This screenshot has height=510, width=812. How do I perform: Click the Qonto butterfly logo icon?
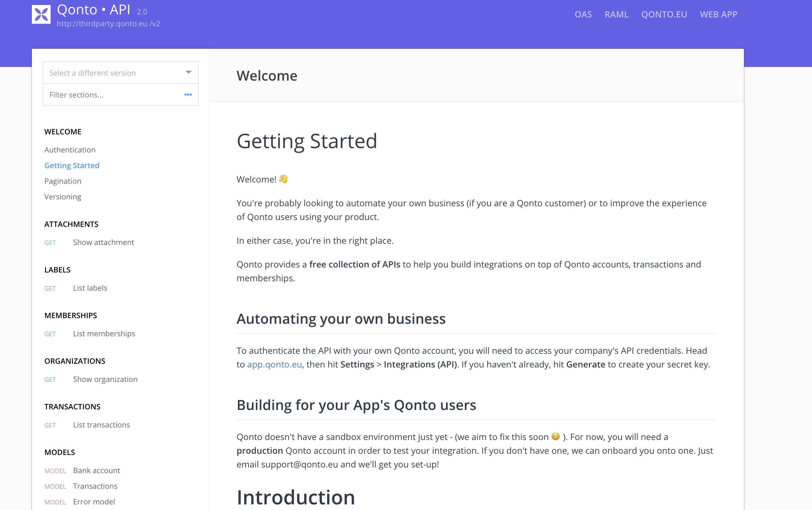pyautogui.click(x=41, y=14)
